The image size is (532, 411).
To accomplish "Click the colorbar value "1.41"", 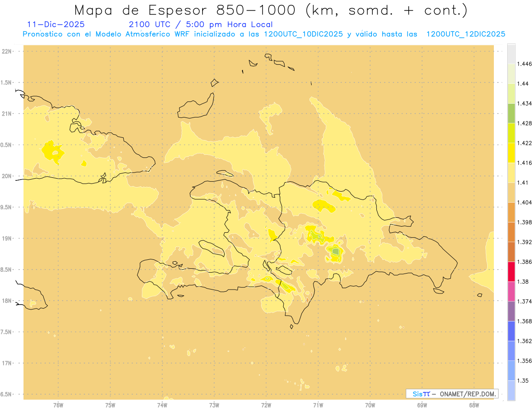I will [523, 183].
